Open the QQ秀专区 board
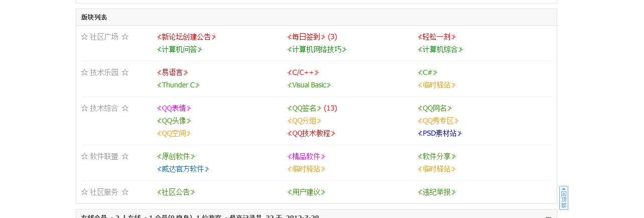This screenshot has width=644, height=218. 438,121
